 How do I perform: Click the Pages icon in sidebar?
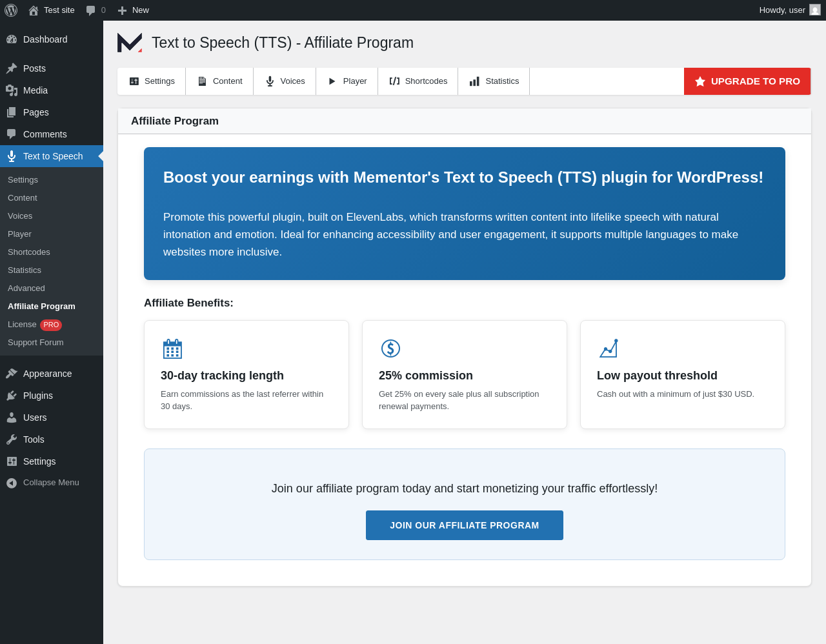pos(12,112)
